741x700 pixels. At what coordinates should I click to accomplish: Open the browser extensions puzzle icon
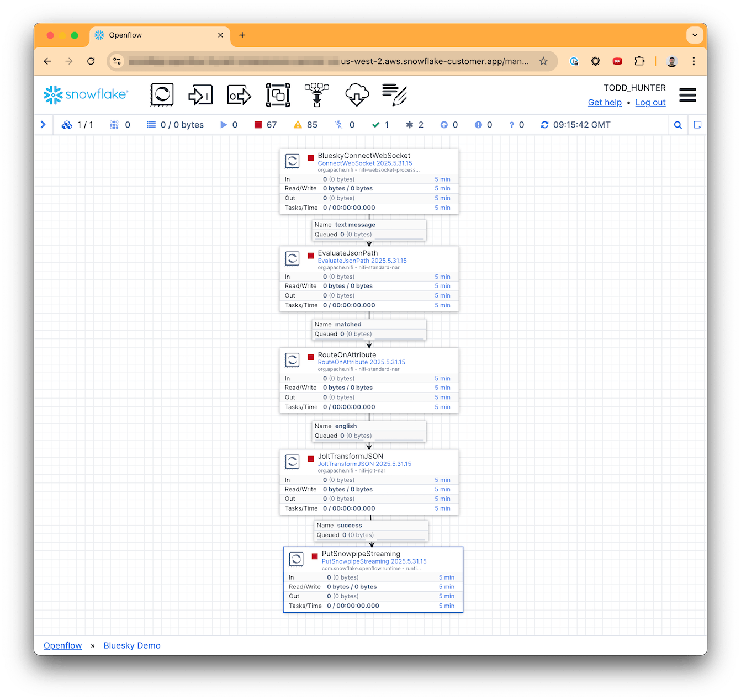(x=639, y=61)
